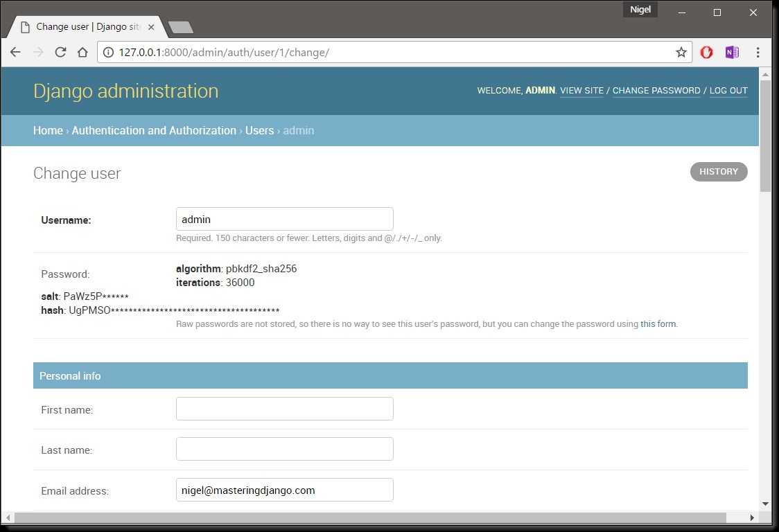Click the 'Username:' label

click(66, 220)
